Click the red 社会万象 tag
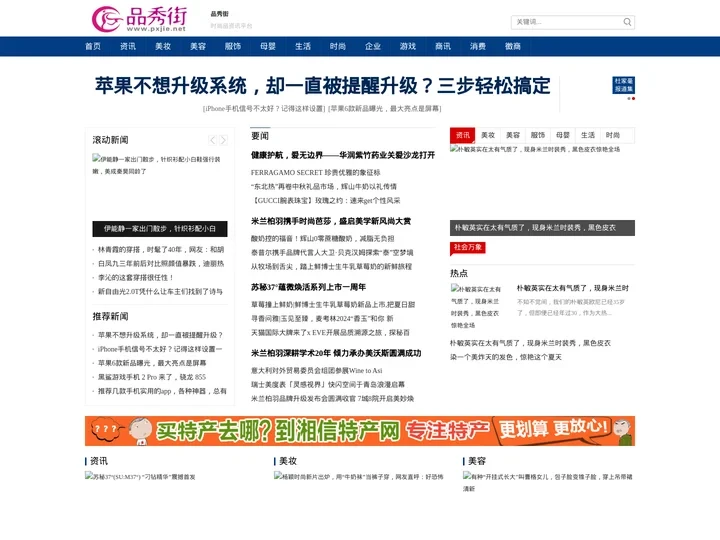Screen dimensions: 720x540 pyautogui.click(x=467, y=248)
